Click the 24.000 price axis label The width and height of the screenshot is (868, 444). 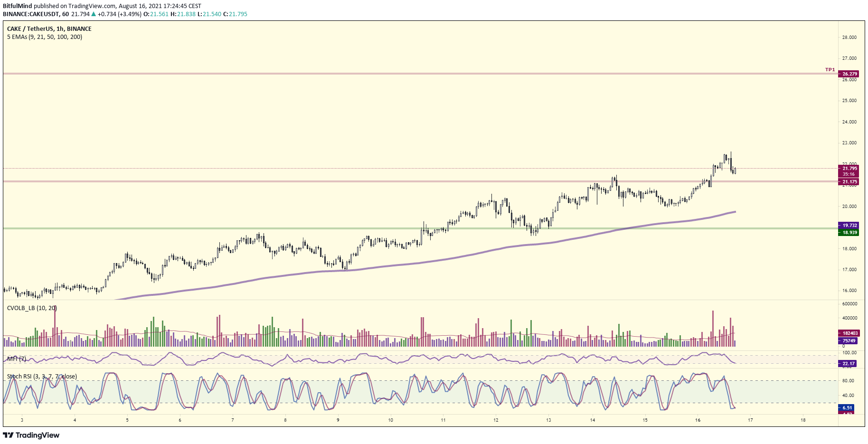coord(849,122)
